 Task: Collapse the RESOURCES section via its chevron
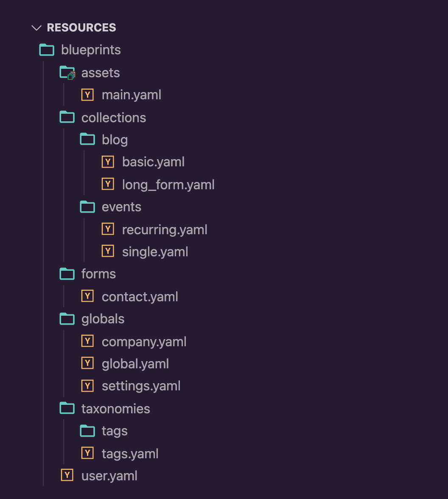click(x=36, y=28)
